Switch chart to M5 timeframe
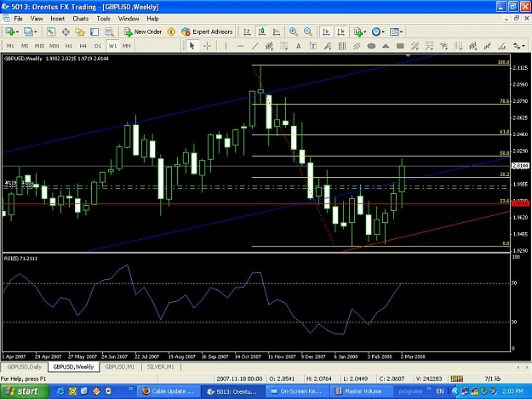 [x=25, y=46]
